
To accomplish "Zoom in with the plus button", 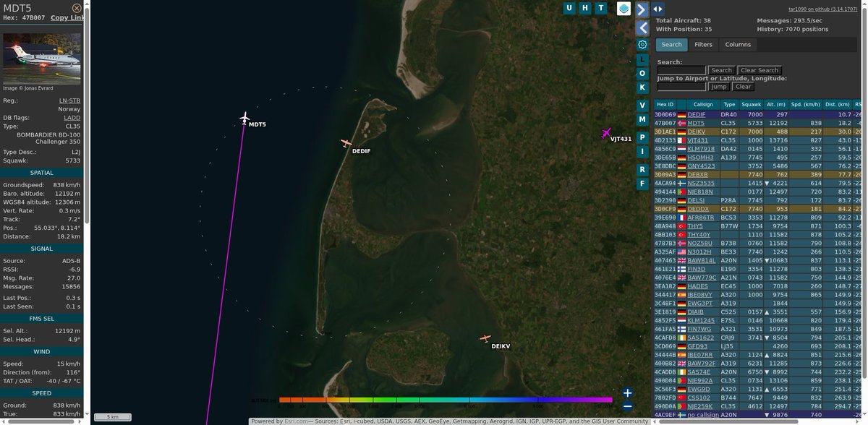I will coord(627,392).
